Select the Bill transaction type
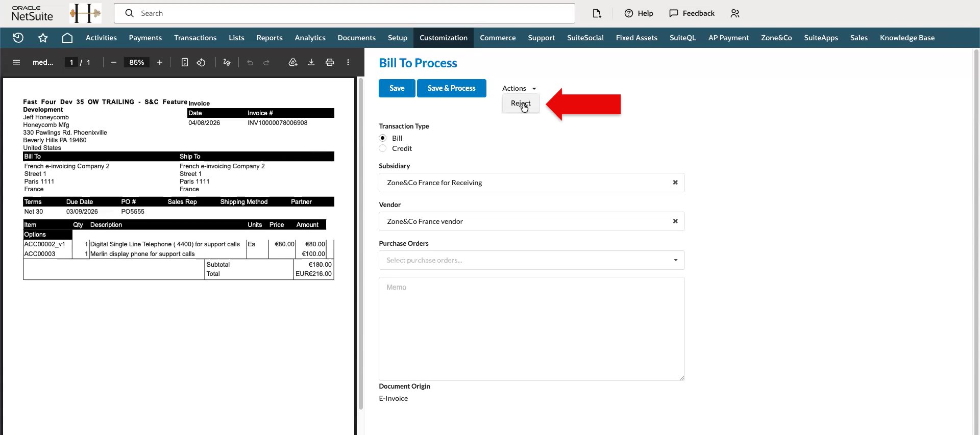The height and width of the screenshot is (435, 980). [383, 138]
